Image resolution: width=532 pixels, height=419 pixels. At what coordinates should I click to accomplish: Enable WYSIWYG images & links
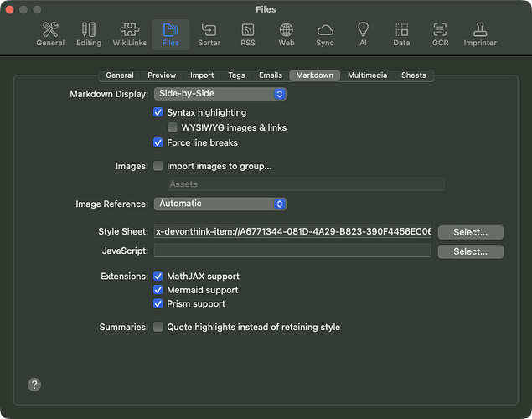click(173, 127)
